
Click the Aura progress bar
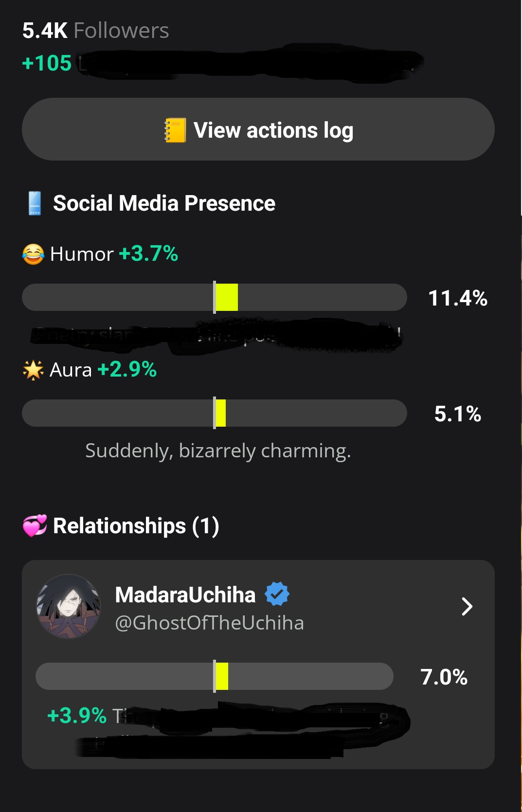(214, 413)
